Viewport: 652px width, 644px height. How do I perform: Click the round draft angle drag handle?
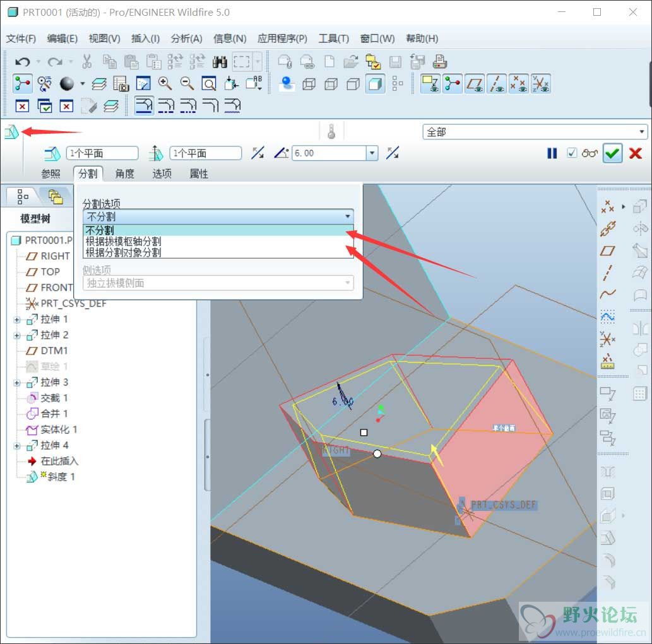tap(377, 454)
